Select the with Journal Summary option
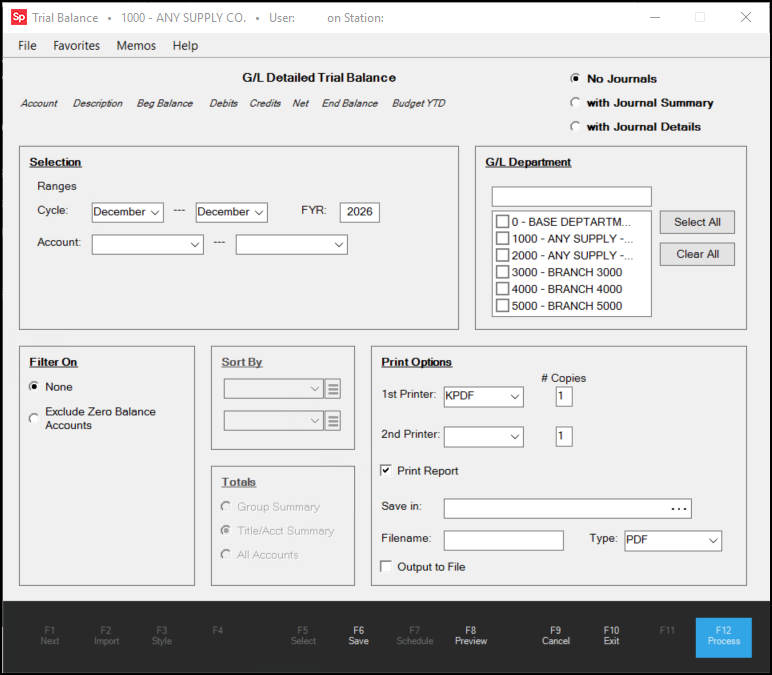 coord(575,103)
